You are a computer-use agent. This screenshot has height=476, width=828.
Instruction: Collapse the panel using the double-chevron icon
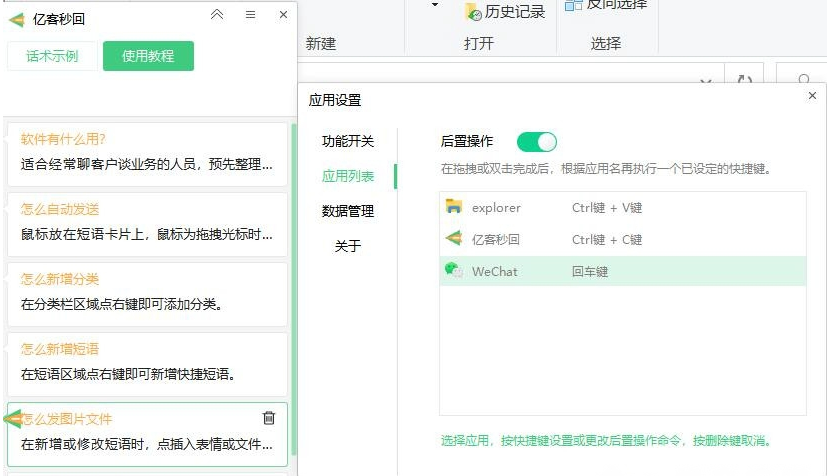[x=217, y=15]
